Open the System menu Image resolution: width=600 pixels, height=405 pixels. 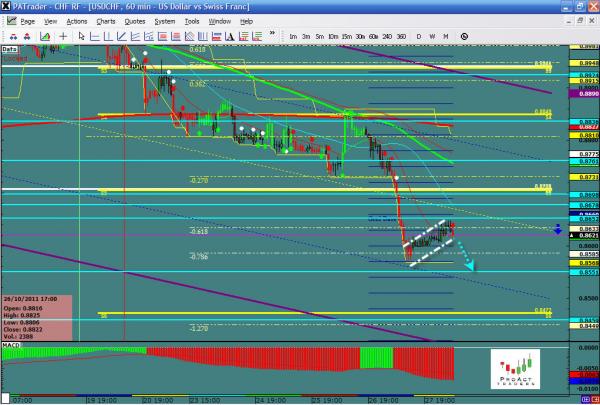point(164,21)
